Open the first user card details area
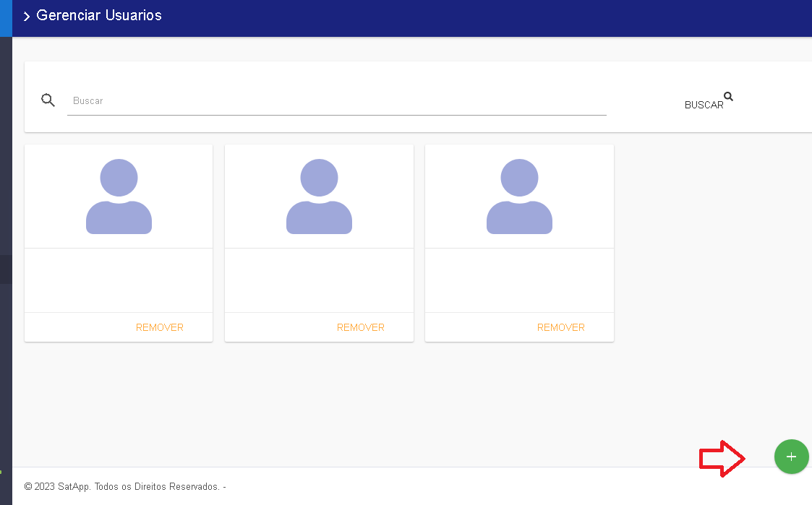Image resolution: width=812 pixels, height=505 pixels. pyautogui.click(x=119, y=280)
